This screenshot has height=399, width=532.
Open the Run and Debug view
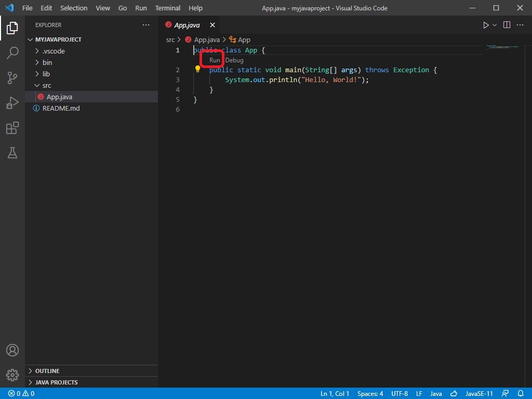12,103
